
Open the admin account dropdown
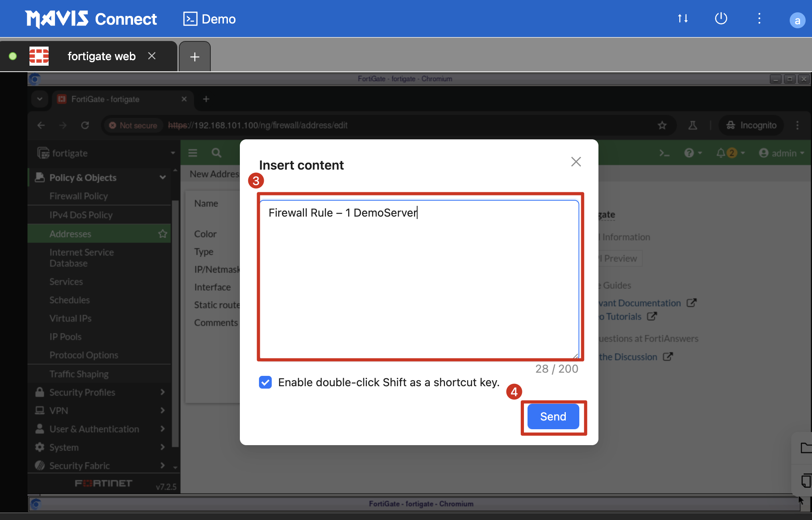pyautogui.click(x=781, y=152)
